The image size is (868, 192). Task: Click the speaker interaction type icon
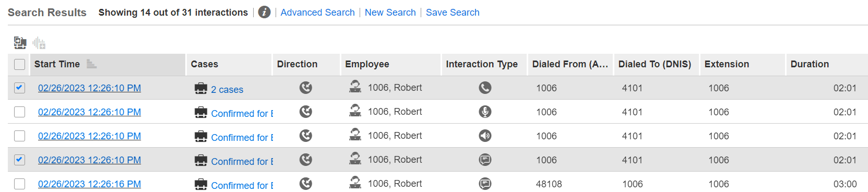coord(485,136)
